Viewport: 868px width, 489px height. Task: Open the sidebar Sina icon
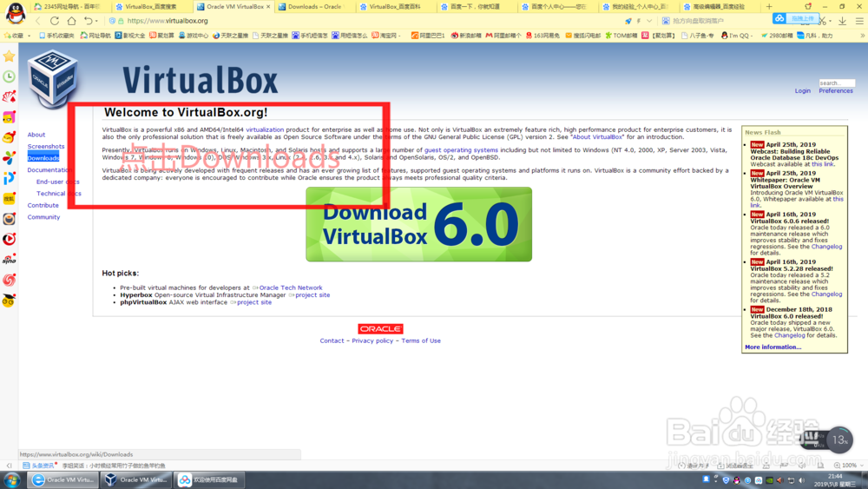9,259
